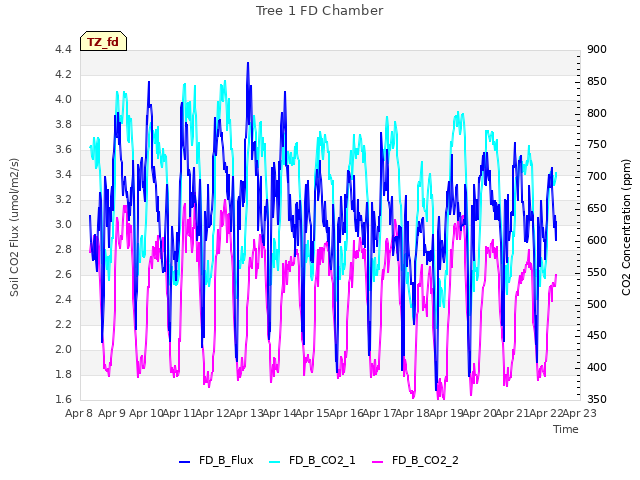Click the 450 right axis value
Image resolution: width=640 pixels, height=480 pixels.
tap(597, 336)
